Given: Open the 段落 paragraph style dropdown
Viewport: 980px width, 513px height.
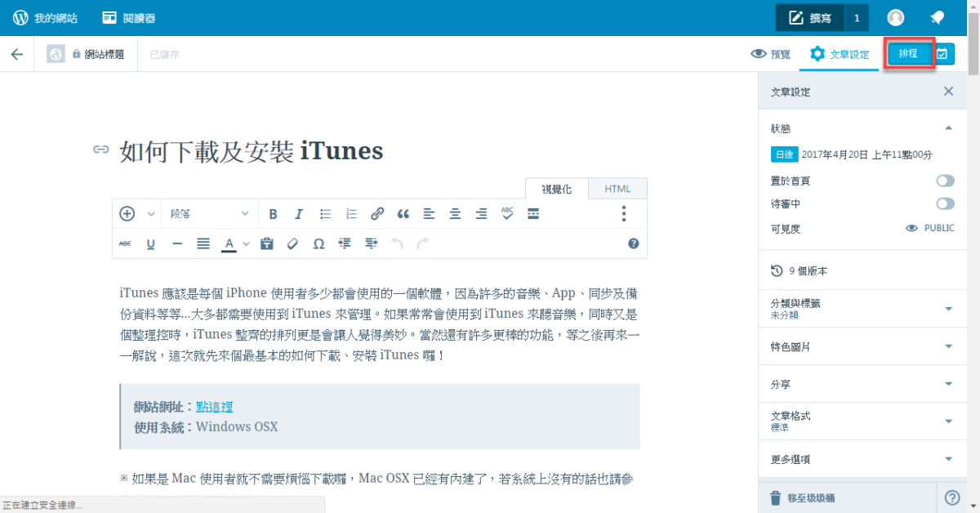Looking at the screenshot, I should coord(210,214).
